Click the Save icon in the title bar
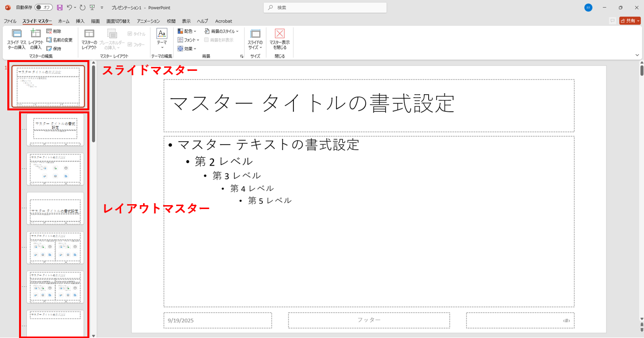Image resolution: width=644 pixels, height=338 pixels. click(x=60, y=8)
